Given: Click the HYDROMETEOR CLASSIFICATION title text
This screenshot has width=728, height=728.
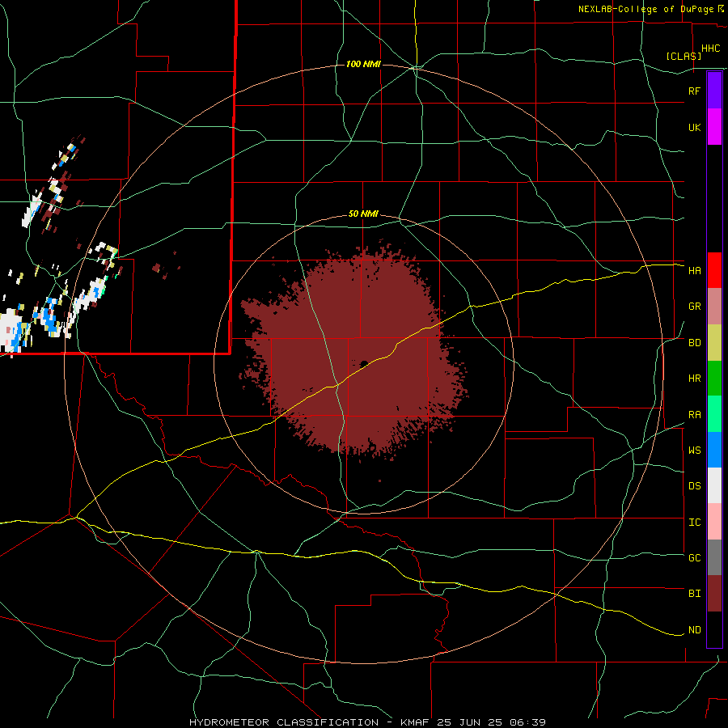Looking at the screenshot, I should [x=284, y=722].
